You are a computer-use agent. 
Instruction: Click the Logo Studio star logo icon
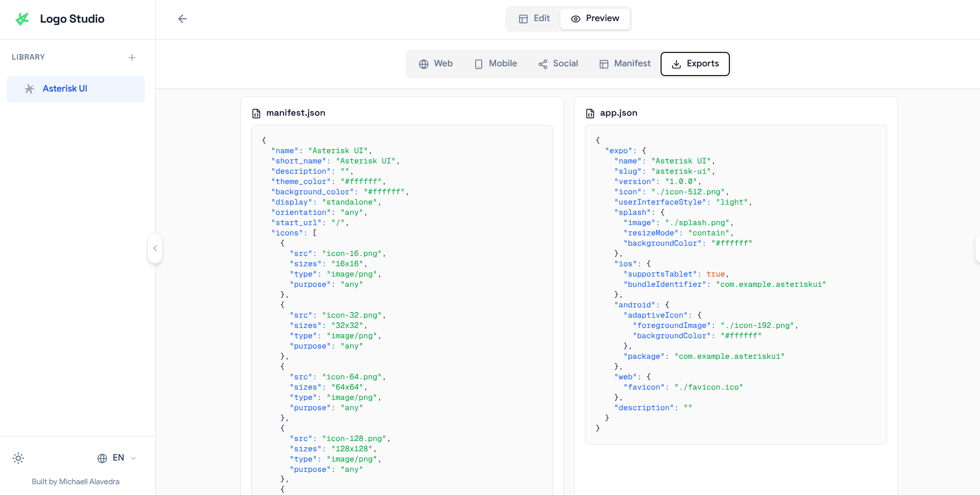pyautogui.click(x=22, y=19)
